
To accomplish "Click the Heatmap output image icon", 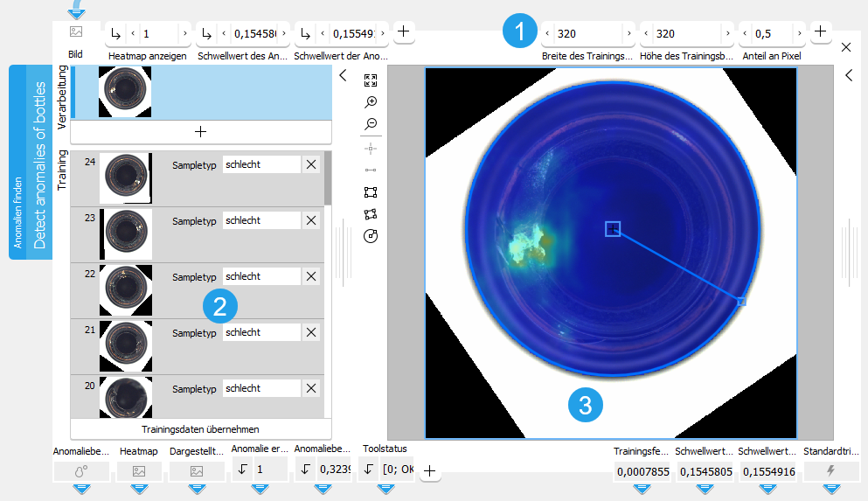I will pos(137,471).
